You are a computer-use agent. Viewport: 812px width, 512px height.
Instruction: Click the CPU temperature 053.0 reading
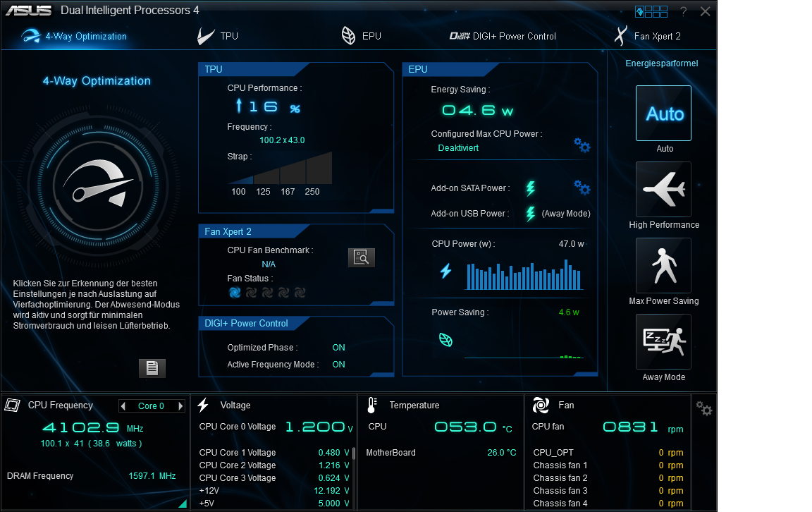[x=474, y=427]
